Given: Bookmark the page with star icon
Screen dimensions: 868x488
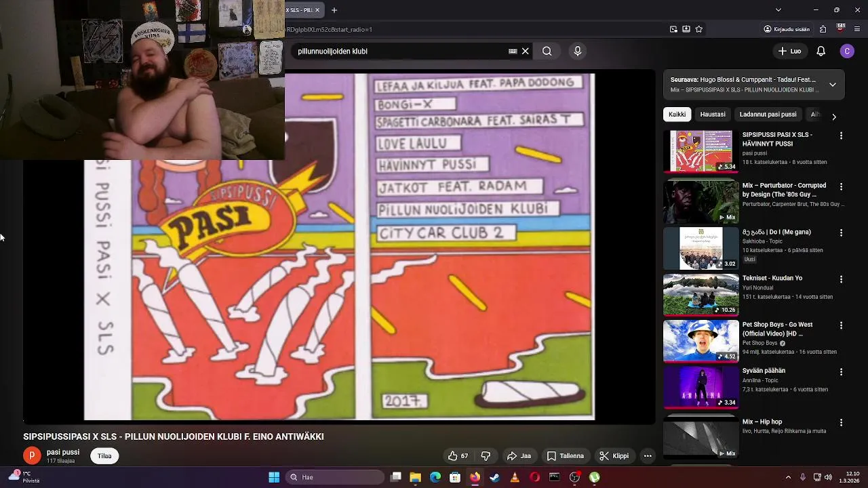Looking at the screenshot, I should tap(699, 29).
